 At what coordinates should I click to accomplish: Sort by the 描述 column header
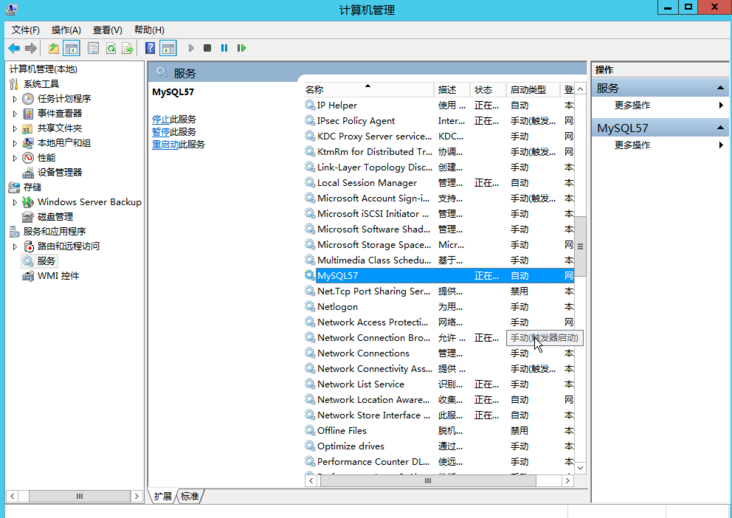452,90
